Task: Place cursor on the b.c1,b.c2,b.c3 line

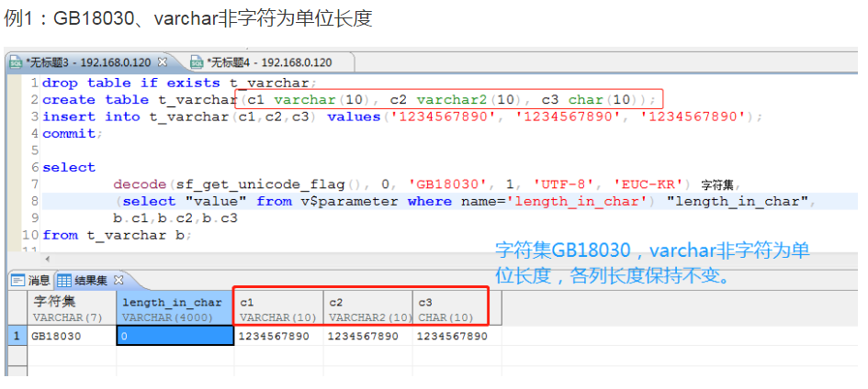Action: [x=175, y=218]
